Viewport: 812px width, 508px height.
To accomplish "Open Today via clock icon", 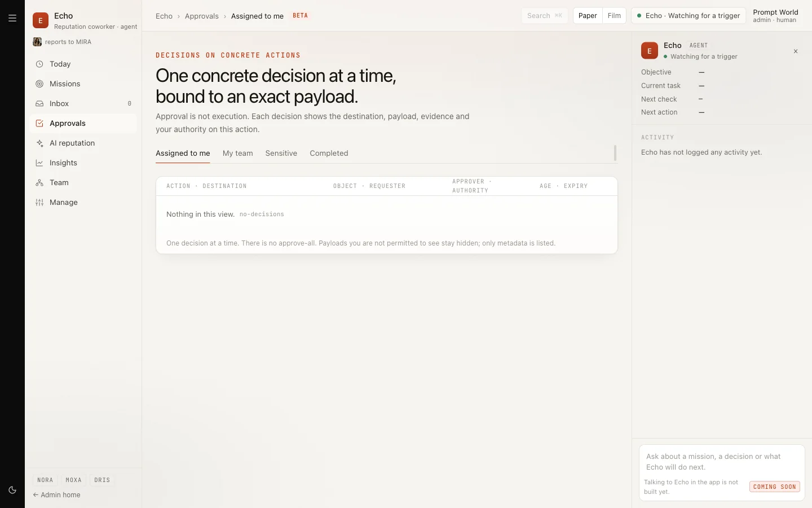I will click(x=39, y=64).
